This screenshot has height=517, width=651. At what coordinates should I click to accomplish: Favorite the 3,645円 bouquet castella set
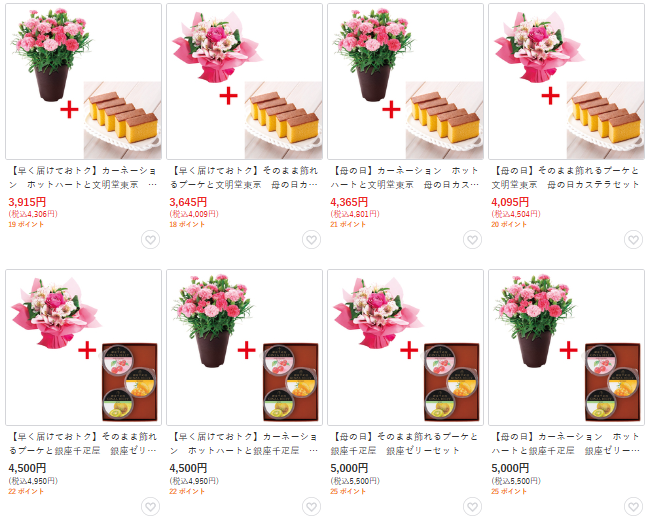311,240
